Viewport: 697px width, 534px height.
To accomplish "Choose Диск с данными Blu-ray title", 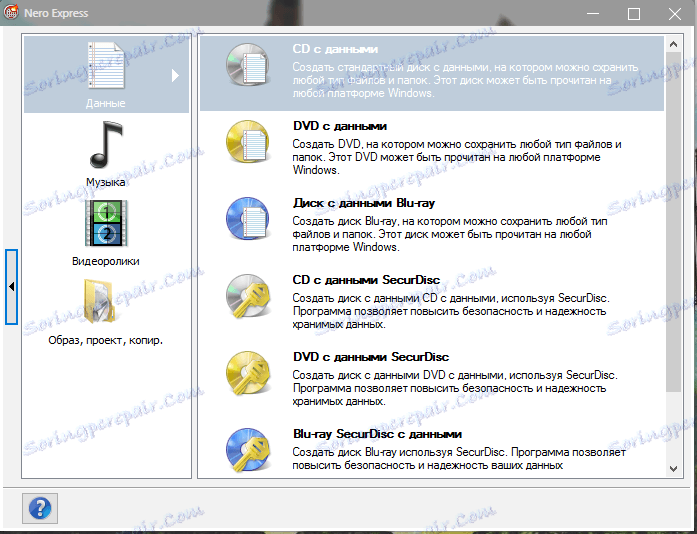I will (x=364, y=203).
